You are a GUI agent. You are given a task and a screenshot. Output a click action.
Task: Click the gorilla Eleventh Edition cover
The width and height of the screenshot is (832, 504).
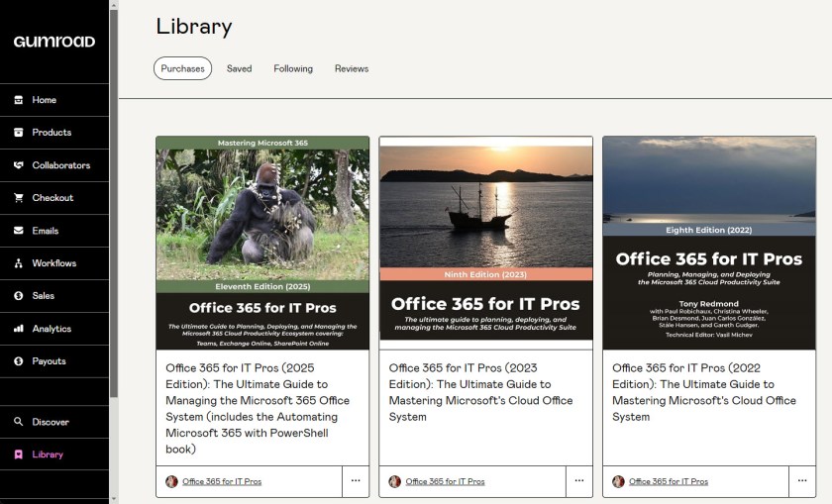tap(262, 243)
